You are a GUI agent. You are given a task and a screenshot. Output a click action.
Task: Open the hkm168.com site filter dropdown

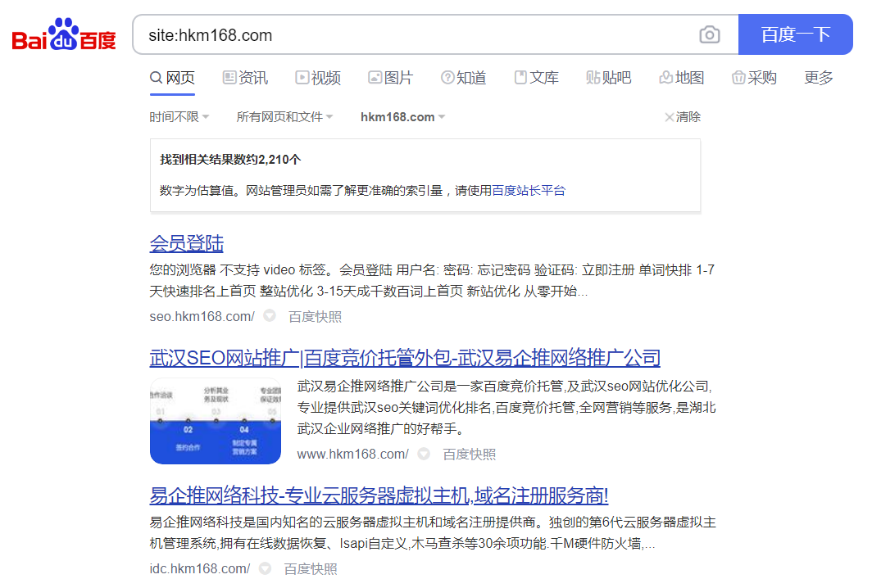402,116
